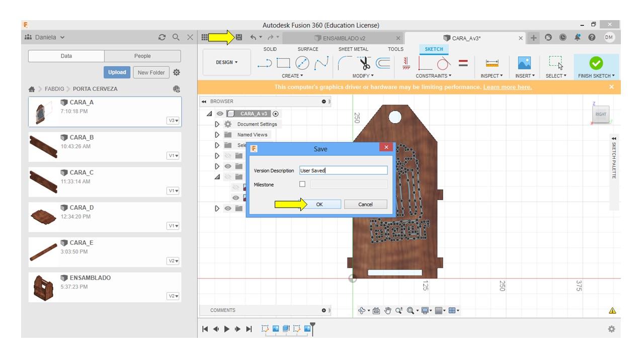Open the CONSTRAINTS dropdown menu
Viewport: 644px width, 362px height.
[434, 76]
